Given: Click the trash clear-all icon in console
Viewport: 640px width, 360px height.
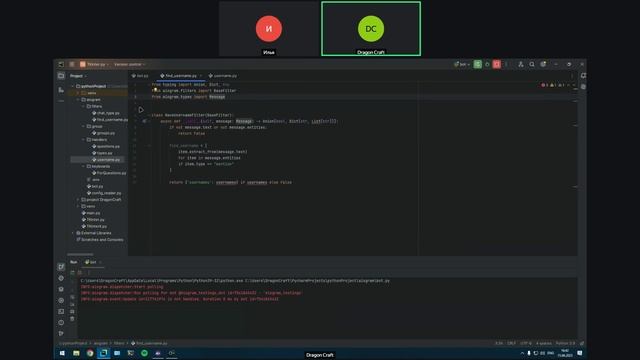Looking at the screenshot, I should point(72,319).
